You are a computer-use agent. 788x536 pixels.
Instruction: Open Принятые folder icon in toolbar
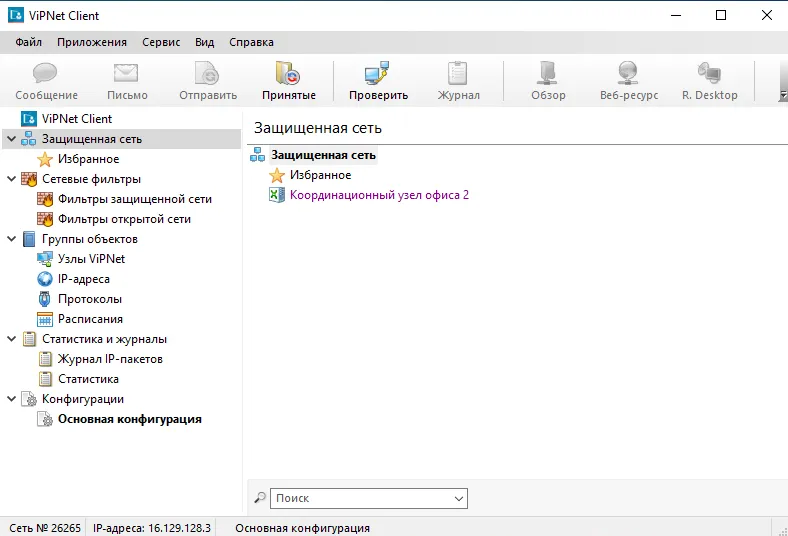[x=288, y=73]
